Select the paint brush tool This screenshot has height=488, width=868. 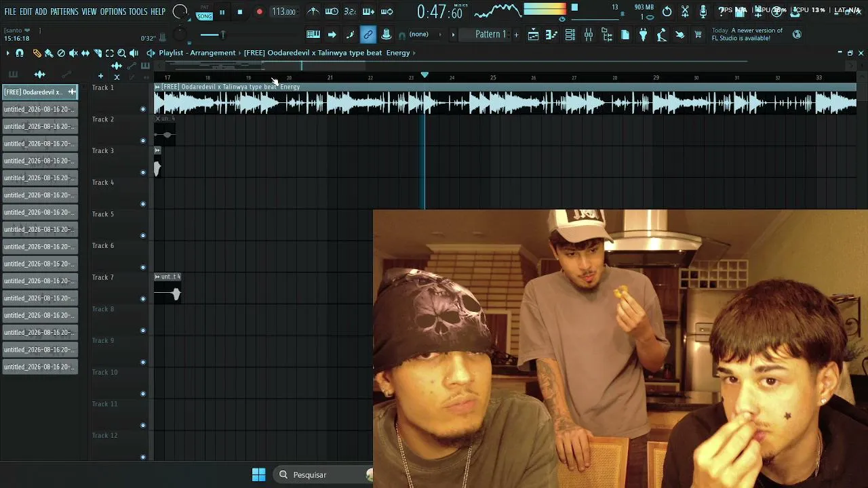[x=49, y=53]
